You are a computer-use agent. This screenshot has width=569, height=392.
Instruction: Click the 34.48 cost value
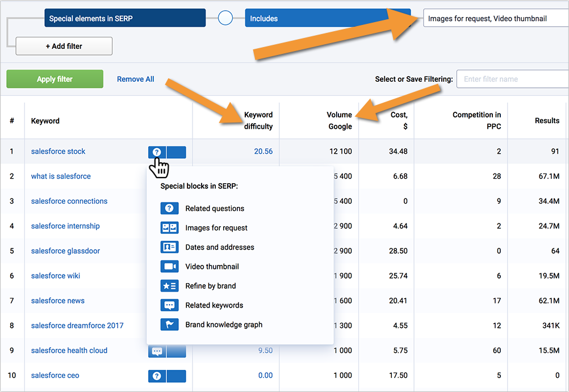(398, 151)
